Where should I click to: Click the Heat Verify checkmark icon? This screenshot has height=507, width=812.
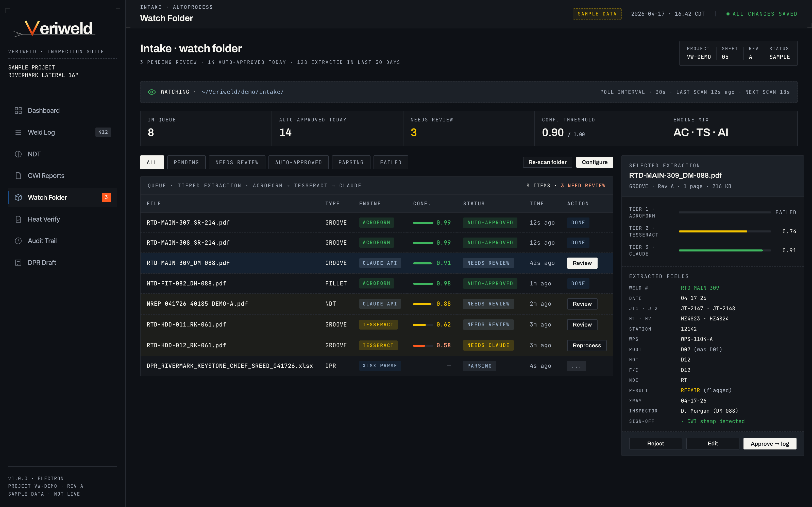click(x=18, y=219)
